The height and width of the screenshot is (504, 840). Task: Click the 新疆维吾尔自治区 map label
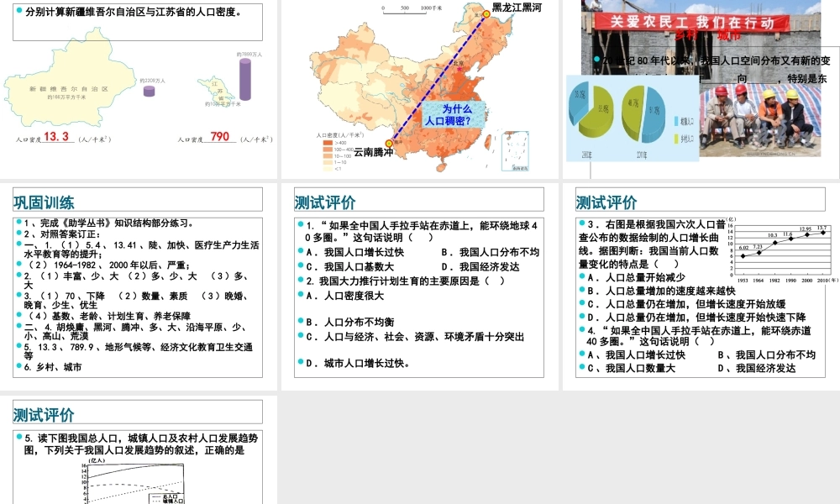(69, 89)
